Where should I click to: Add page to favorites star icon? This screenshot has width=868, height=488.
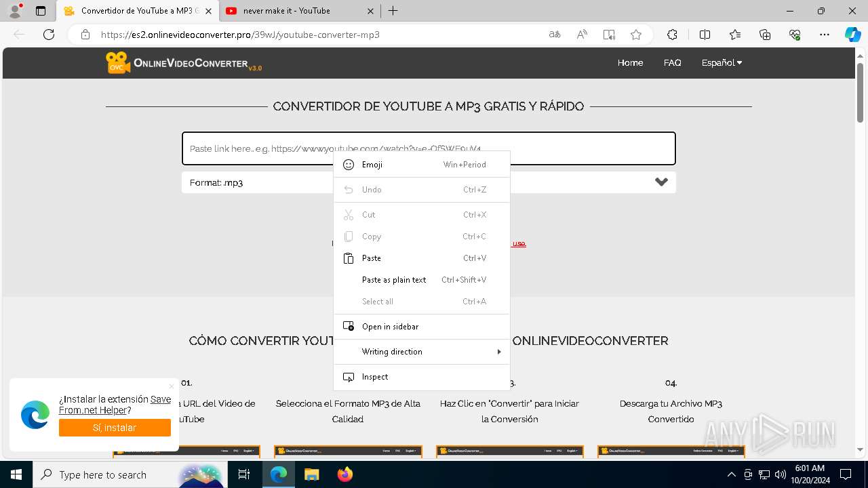pos(636,35)
